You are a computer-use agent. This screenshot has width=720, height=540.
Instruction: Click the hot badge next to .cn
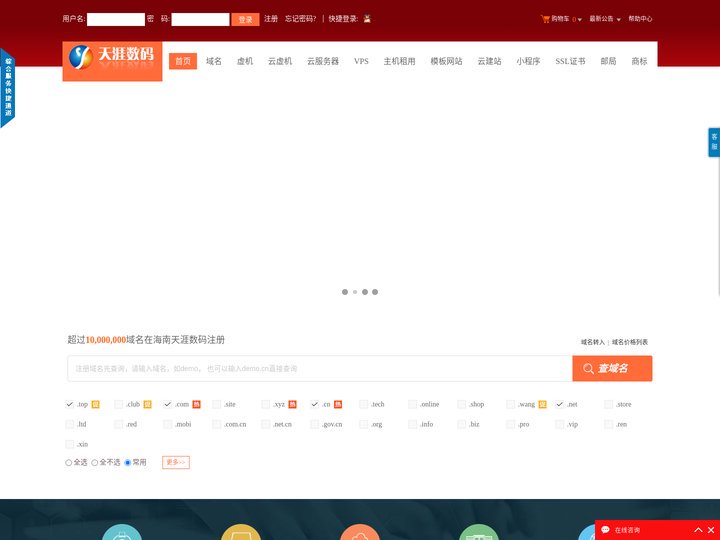point(338,404)
